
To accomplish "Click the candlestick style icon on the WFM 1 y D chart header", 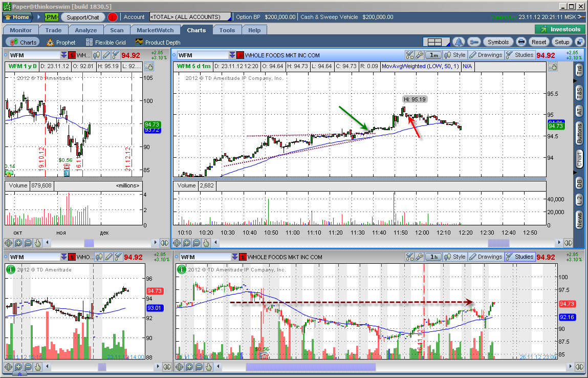I will (97, 55).
